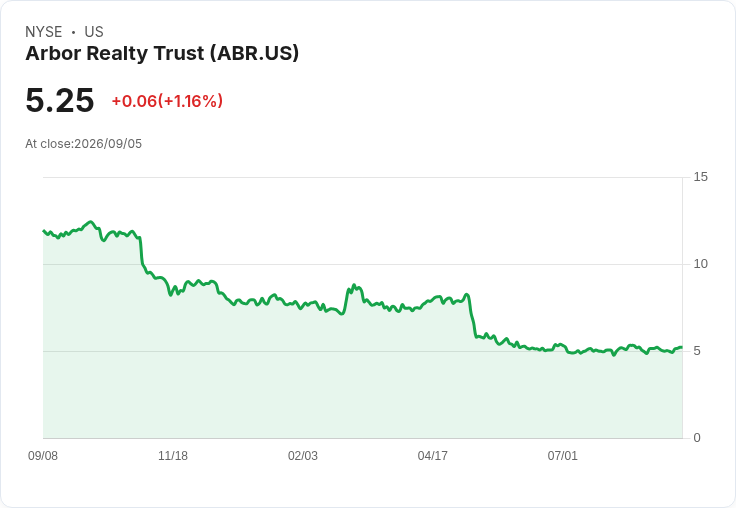Screen dimensions: 736x508
Task: Click the 11/18 x-axis date label
Action: 173,455
